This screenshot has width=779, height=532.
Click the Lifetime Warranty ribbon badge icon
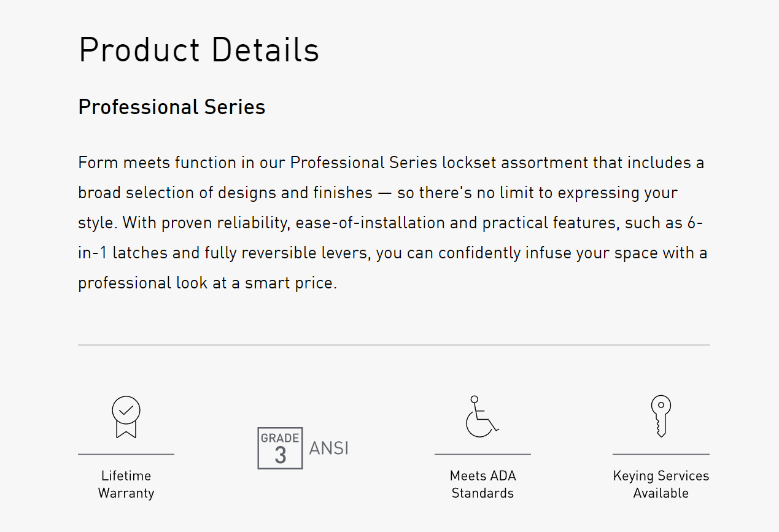126,417
